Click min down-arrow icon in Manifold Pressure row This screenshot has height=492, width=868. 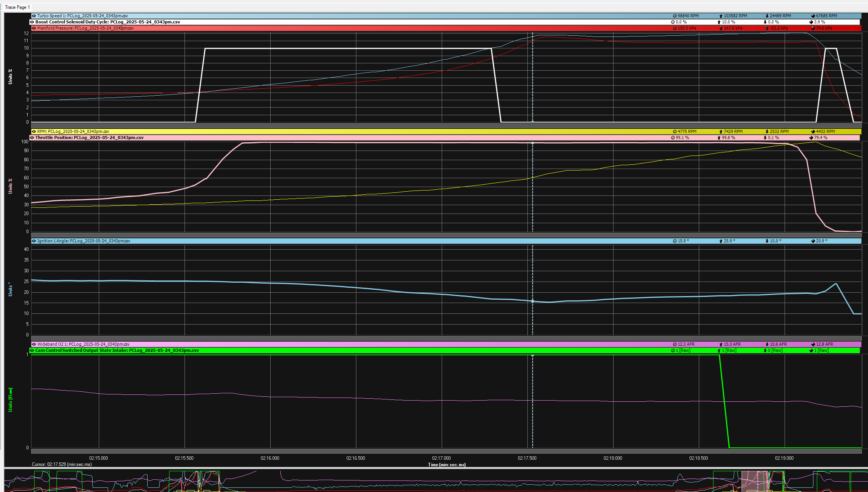pos(767,28)
